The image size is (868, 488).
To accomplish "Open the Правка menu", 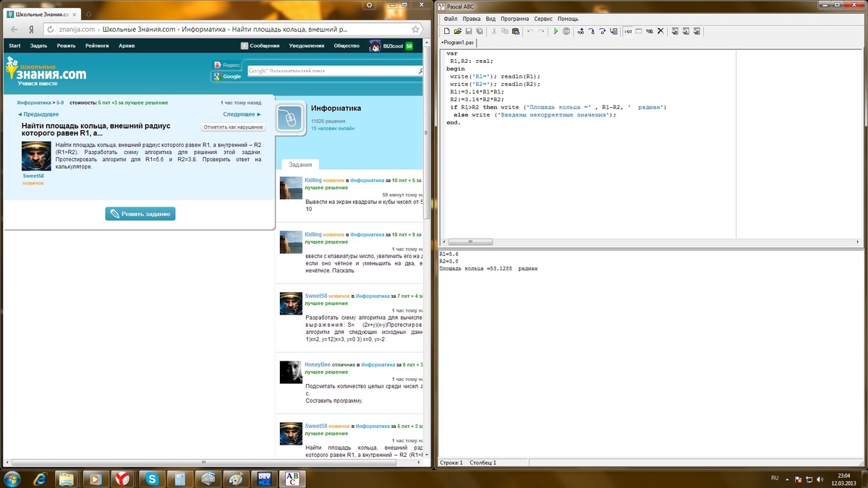I will tap(472, 19).
